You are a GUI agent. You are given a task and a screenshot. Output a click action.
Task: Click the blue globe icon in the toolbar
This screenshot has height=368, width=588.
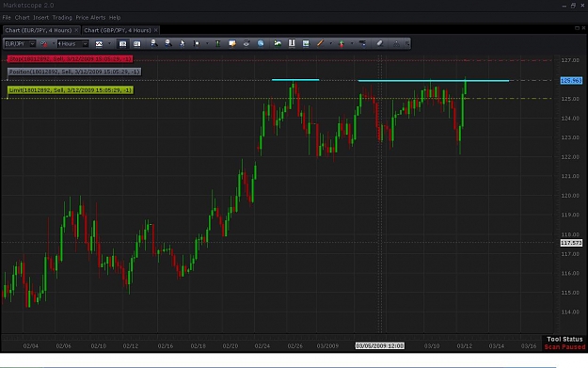pyautogui.click(x=261, y=44)
